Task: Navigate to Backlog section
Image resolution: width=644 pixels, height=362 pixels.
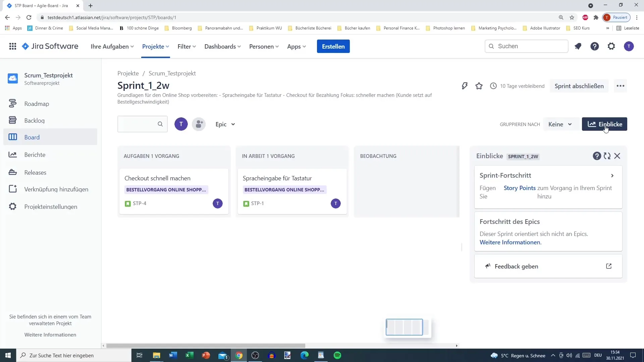Action: 35,120
